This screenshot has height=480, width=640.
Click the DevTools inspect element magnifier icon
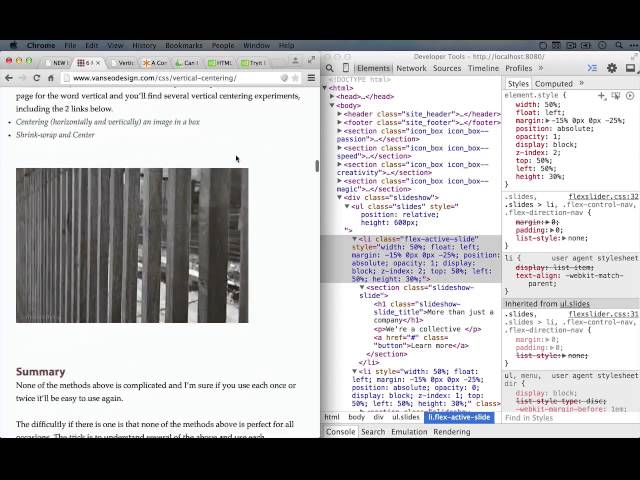coord(330,68)
